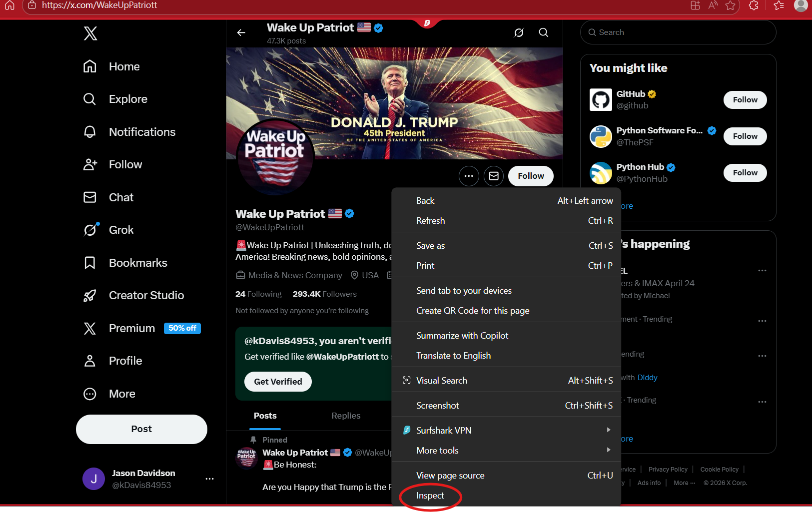812x512 pixels.
Task: Switch to the Posts tab
Action: pyautogui.click(x=265, y=416)
